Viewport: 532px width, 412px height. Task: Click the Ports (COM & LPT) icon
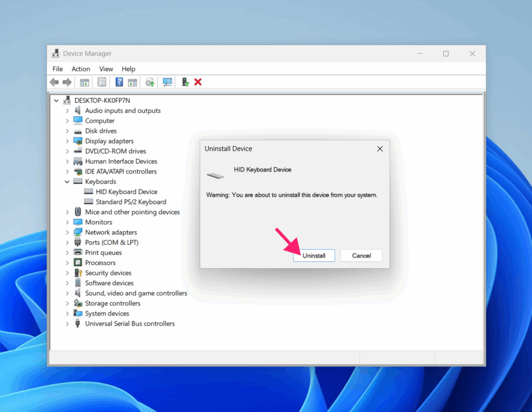click(x=78, y=242)
